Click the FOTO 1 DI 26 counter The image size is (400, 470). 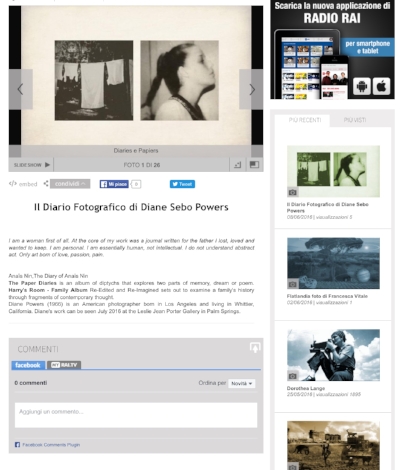pos(142,165)
